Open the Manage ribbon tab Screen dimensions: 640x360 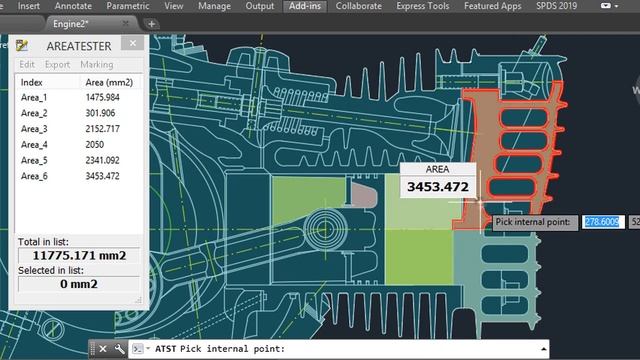pos(214,6)
